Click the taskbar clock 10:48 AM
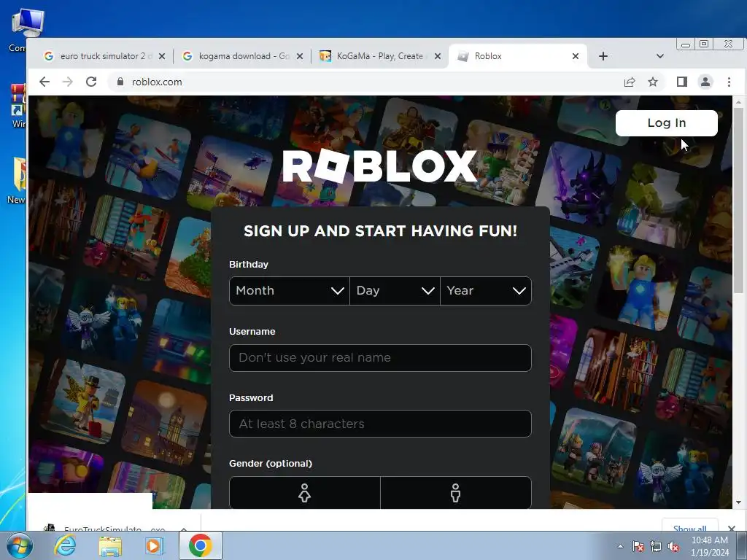 point(710,540)
